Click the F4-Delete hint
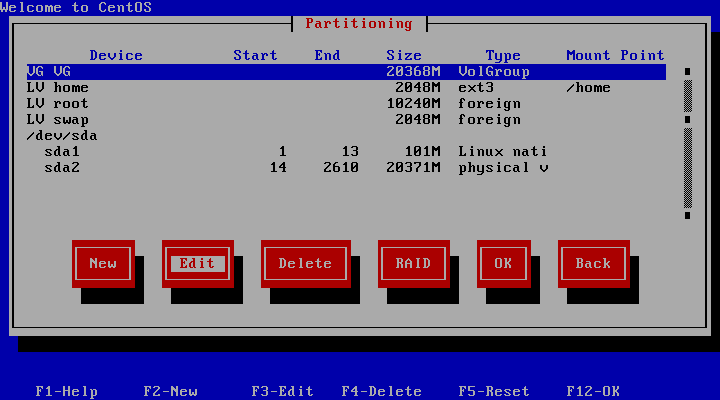 pyautogui.click(x=382, y=391)
